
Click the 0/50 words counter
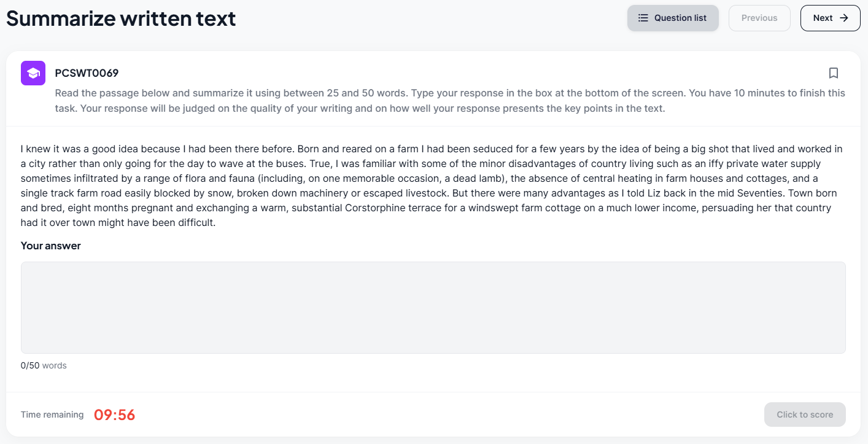point(44,365)
